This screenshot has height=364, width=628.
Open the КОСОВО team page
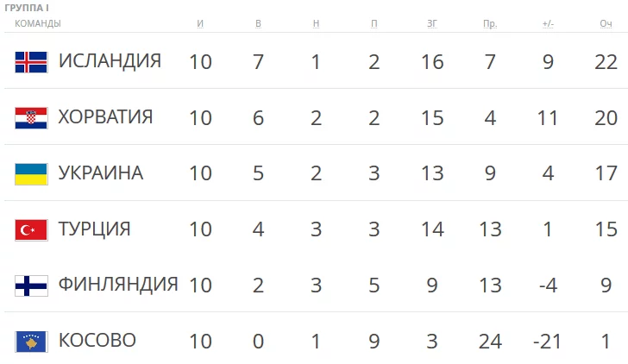(97, 341)
